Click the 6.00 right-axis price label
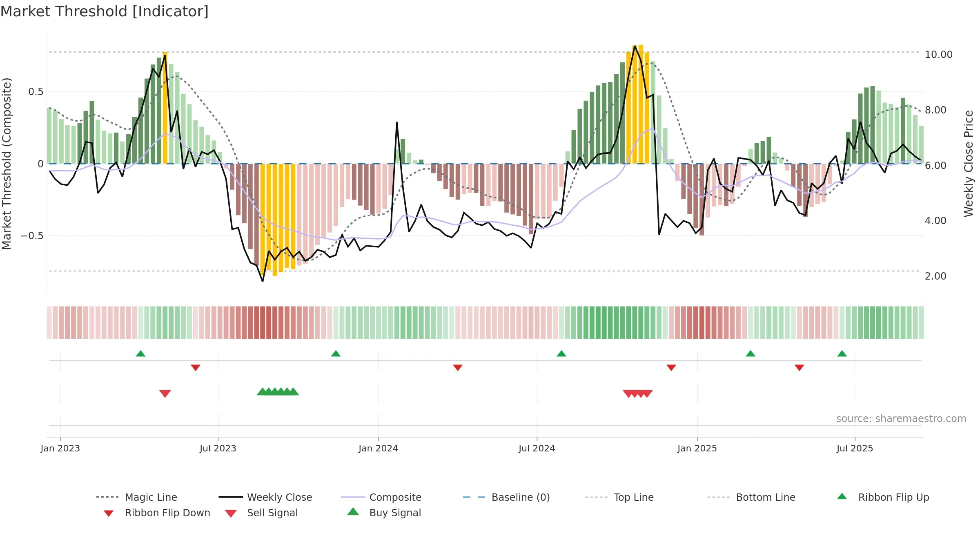The height and width of the screenshot is (551, 980). point(935,165)
